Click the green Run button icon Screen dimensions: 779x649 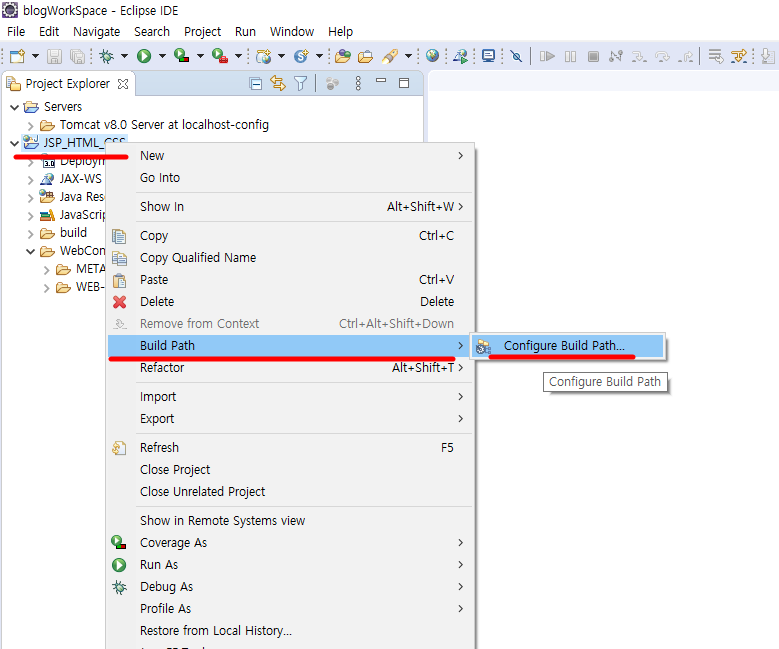144,56
